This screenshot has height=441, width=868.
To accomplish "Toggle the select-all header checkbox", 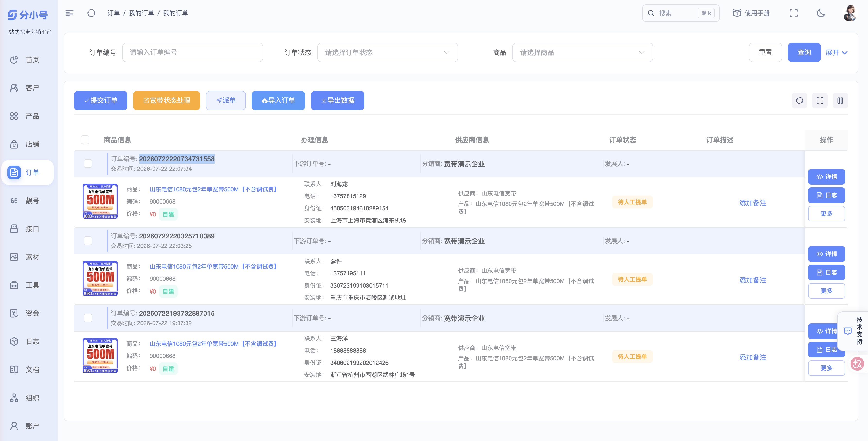I will pyautogui.click(x=85, y=139).
